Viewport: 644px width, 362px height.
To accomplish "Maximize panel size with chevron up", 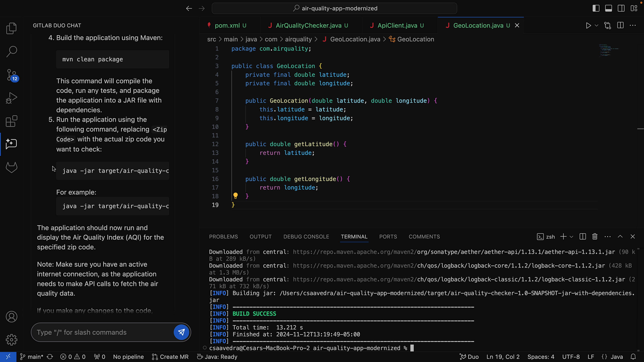I will (620, 237).
